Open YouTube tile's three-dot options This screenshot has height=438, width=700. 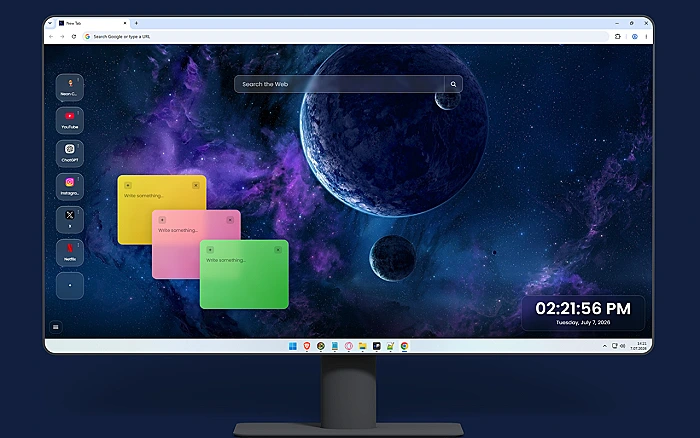(79, 113)
